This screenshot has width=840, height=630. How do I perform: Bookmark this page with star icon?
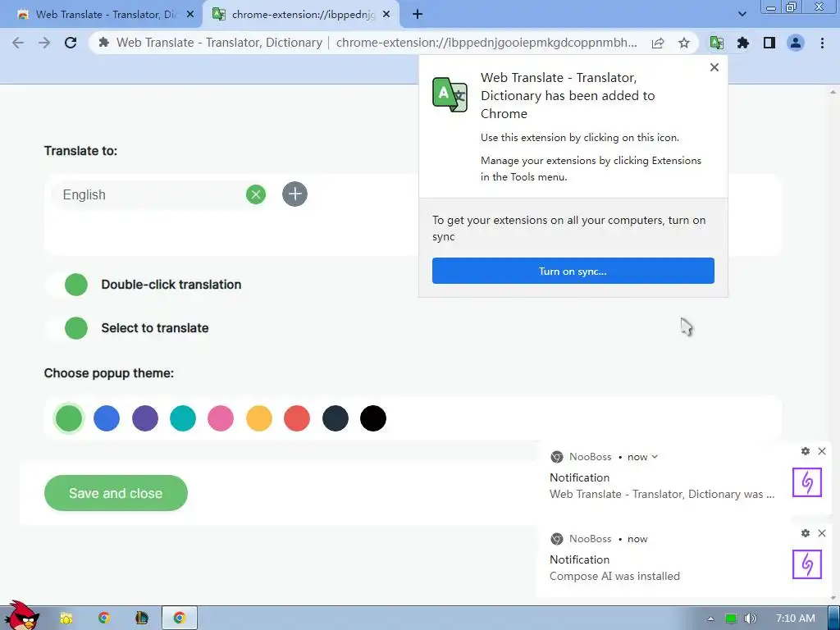tap(684, 43)
